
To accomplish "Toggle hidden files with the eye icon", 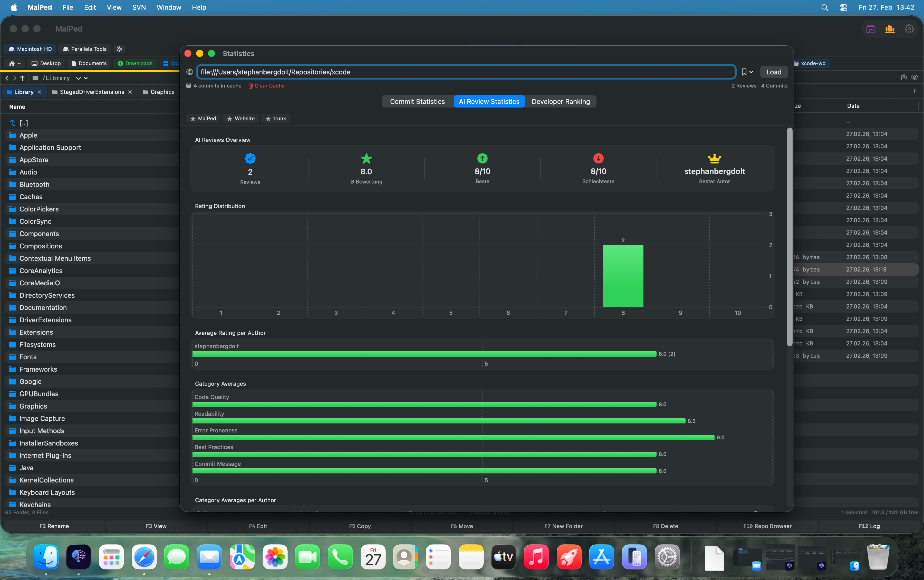I will (915, 78).
